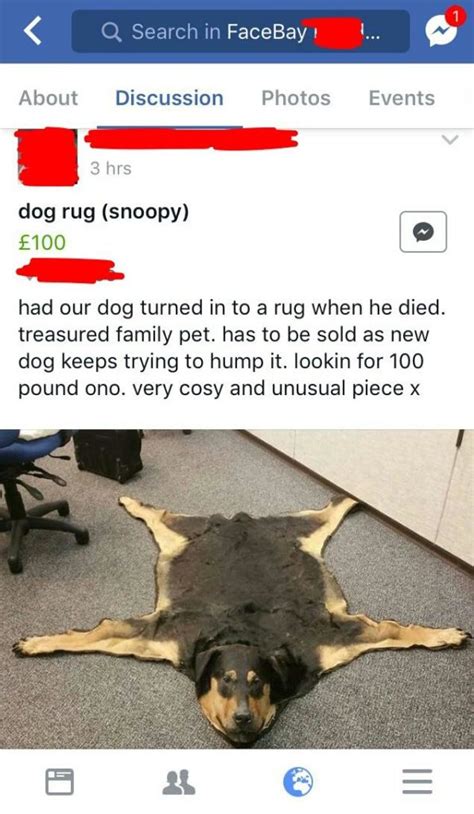Image resolution: width=474 pixels, height=814 pixels.
Task: Tap the redacted location under price
Action: point(70,271)
